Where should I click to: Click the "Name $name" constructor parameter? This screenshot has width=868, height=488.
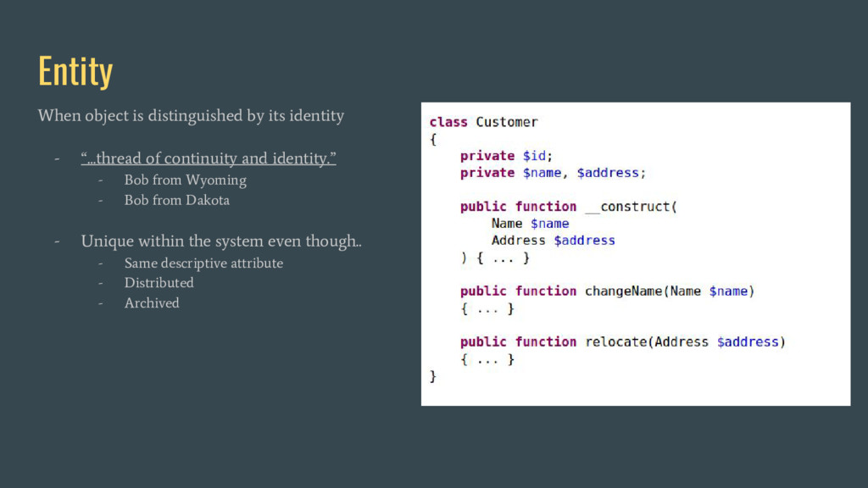pyautogui.click(x=530, y=224)
